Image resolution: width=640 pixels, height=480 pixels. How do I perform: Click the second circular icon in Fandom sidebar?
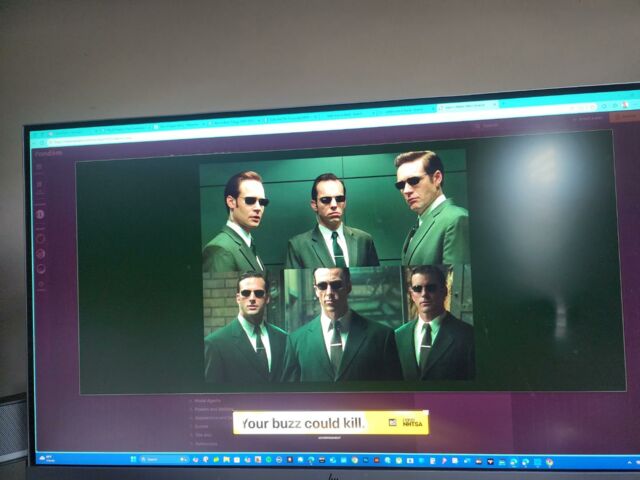41,238
